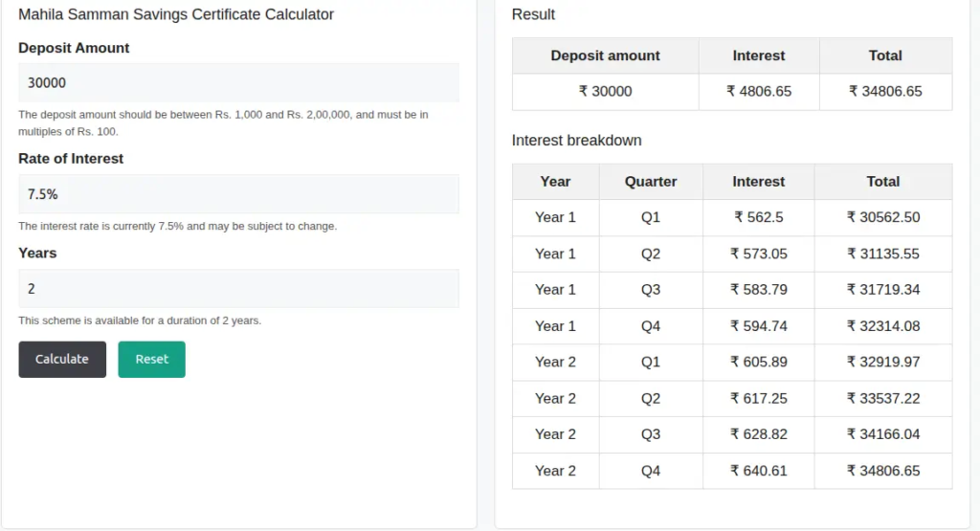Click the ₹ 30562.50 total cell
Viewport: 980px width, 531px height.
[x=883, y=217]
